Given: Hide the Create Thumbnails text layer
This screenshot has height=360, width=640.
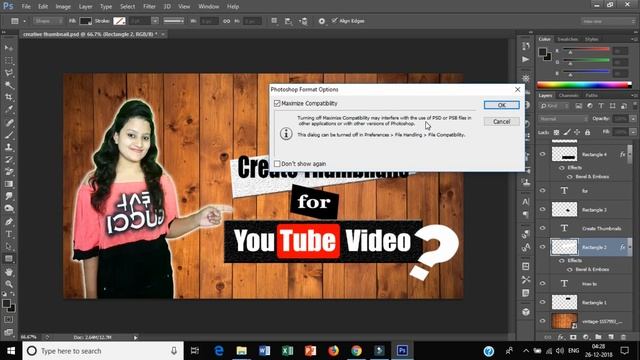Looking at the screenshot, I should [542, 228].
